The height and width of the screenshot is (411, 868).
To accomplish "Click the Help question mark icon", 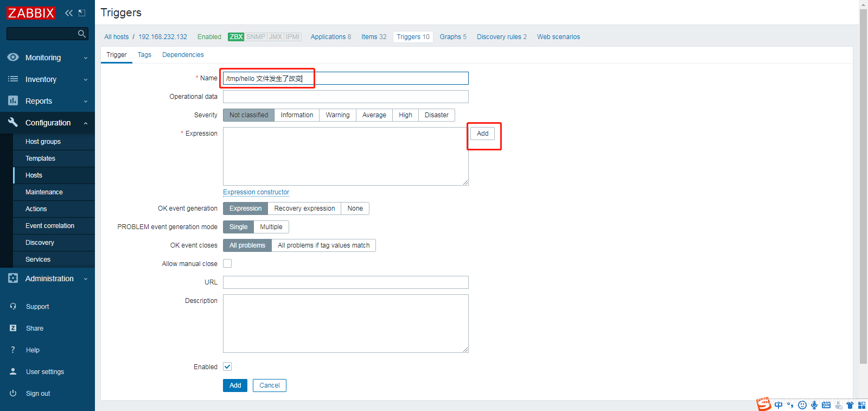I will click(13, 350).
